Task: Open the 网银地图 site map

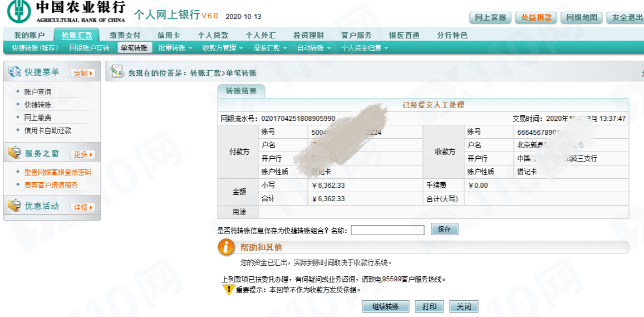Action: (x=581, y=18)
